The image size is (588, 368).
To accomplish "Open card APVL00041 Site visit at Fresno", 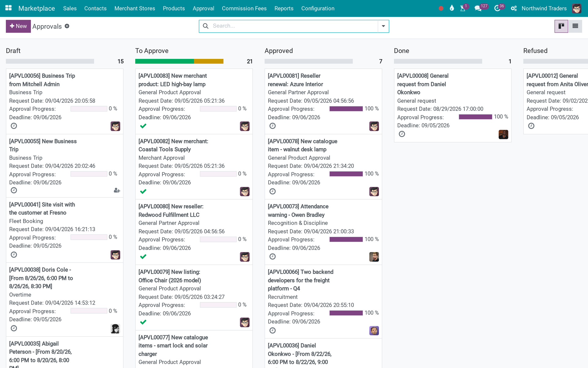I will coord(65,230).
